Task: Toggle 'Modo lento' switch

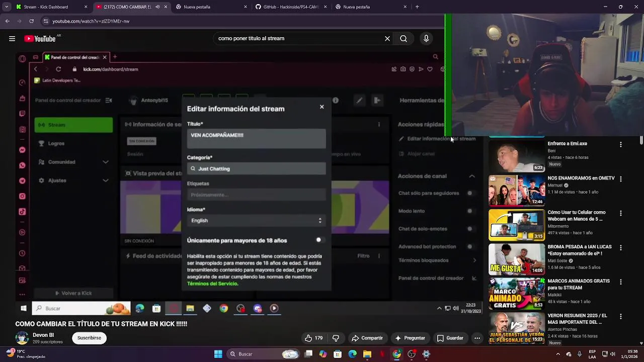Action: coord(471,211)
